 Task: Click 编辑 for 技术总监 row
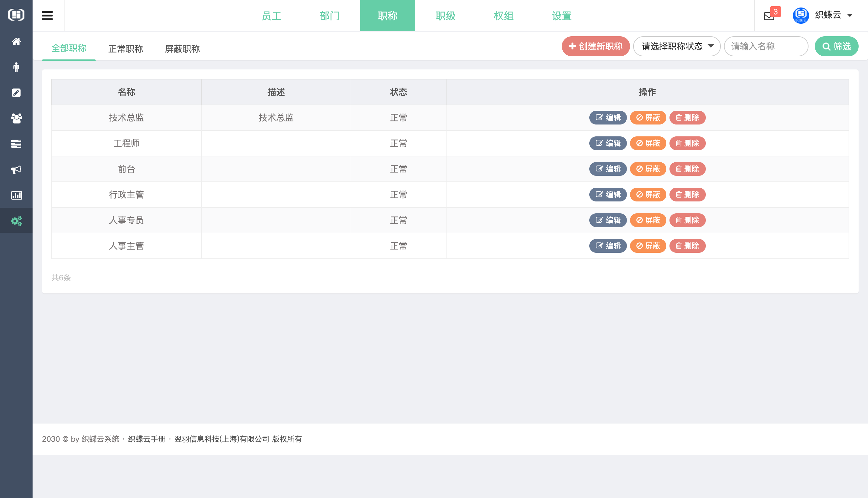[x=608, y=118]
